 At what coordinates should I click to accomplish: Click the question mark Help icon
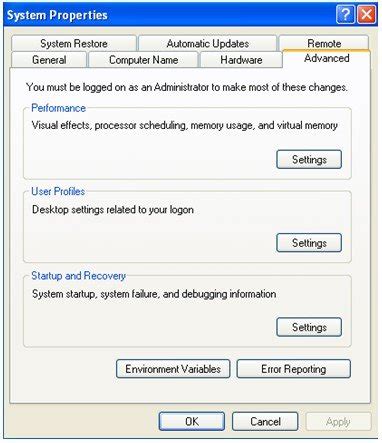345,15
